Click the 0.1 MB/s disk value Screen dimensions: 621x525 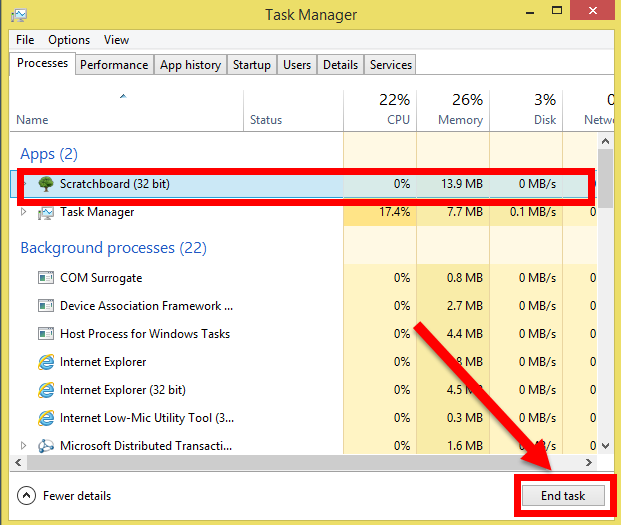click(x=533, y=212)
